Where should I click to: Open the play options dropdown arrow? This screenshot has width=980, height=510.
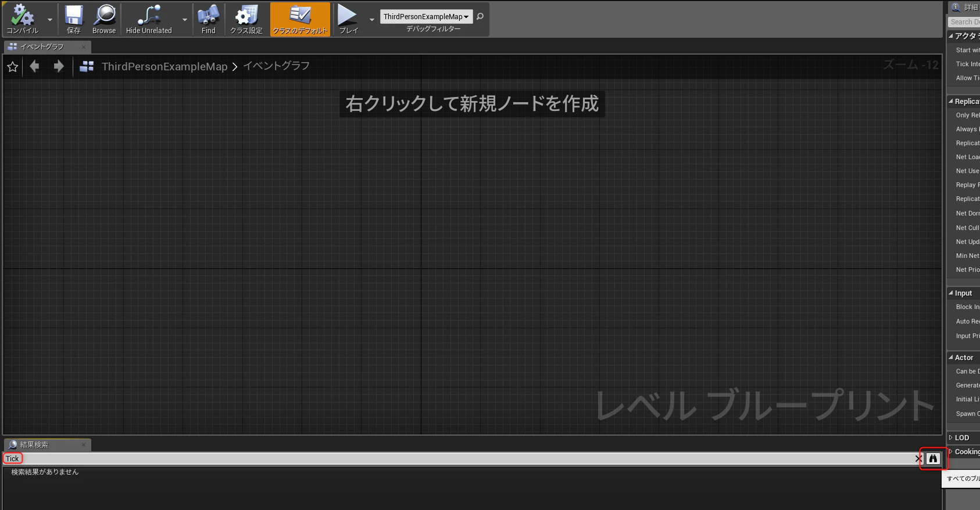(372, 19)
